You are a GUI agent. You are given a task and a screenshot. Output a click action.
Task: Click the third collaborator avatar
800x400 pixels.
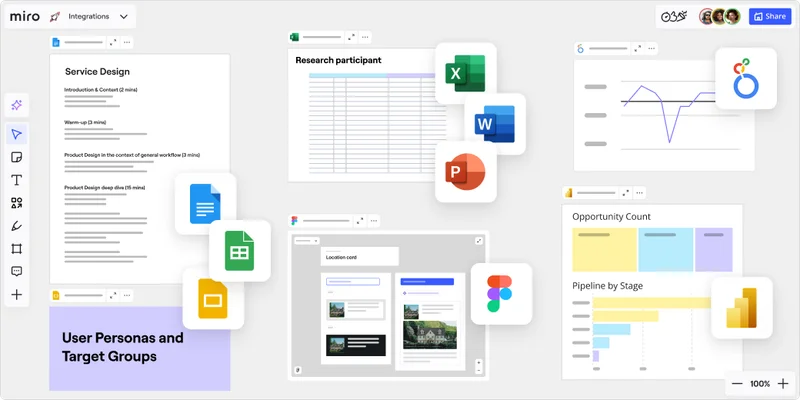[x=732, y=16]
